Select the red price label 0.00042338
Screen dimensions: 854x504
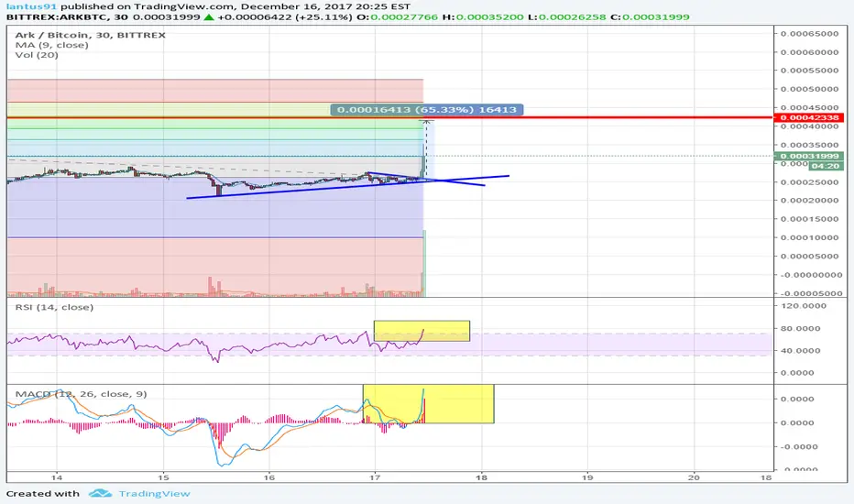[809, 117]
